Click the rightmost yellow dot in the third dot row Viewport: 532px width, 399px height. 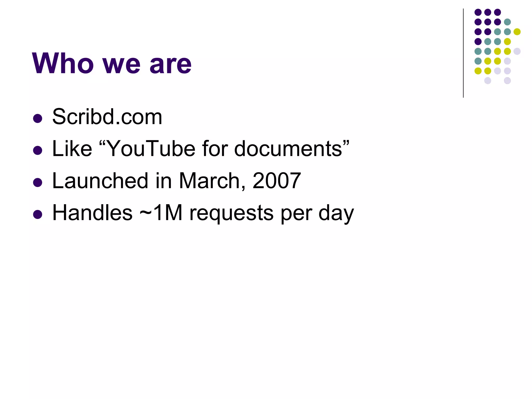point(517,32)
